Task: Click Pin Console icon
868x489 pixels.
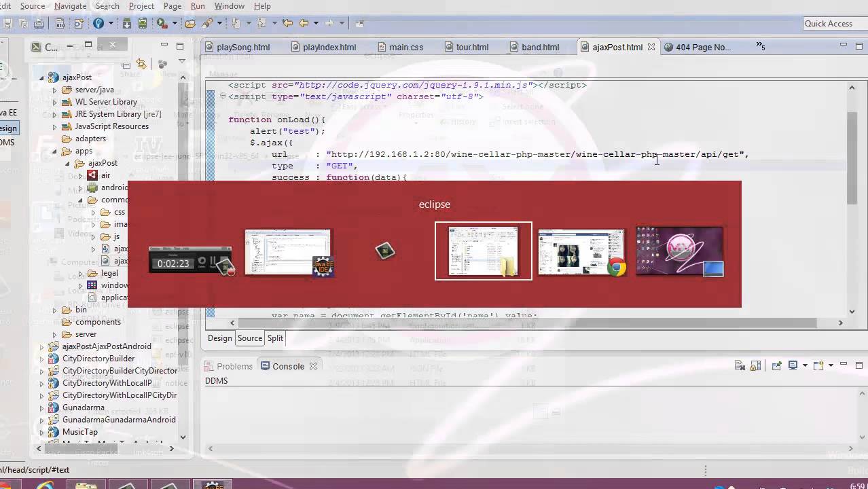Action: click(x=776, y=365)
